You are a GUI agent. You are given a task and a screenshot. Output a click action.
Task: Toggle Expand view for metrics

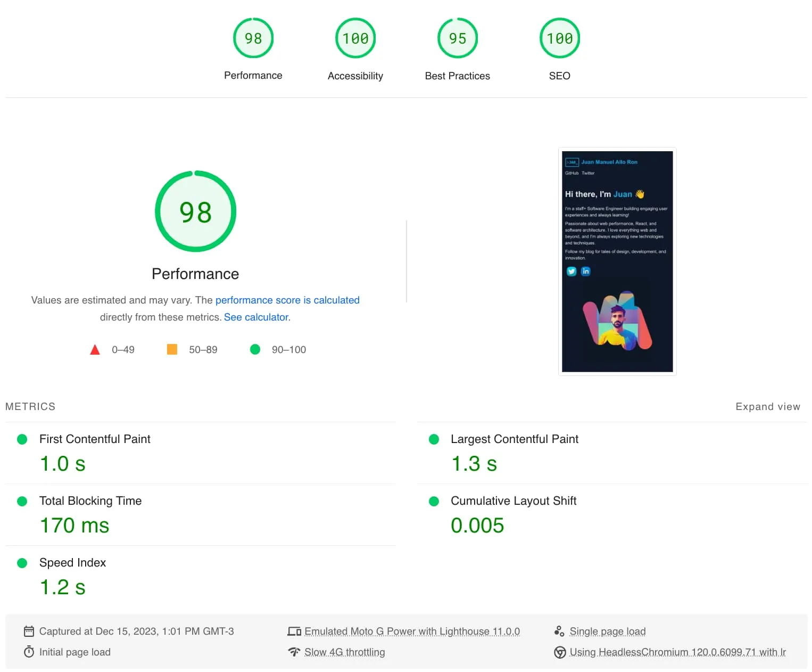pos(768,407)
